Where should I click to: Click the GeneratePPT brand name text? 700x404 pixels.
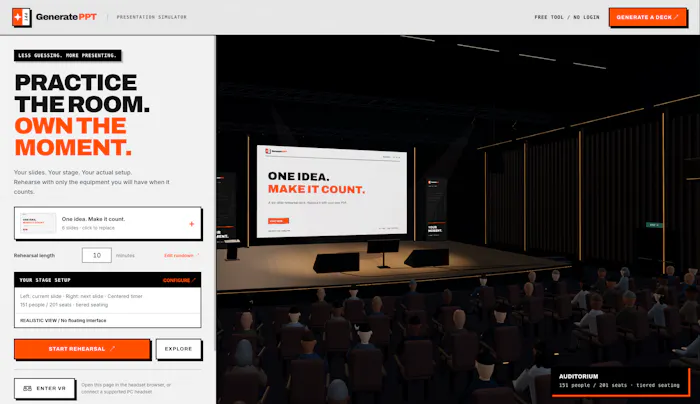66,17
